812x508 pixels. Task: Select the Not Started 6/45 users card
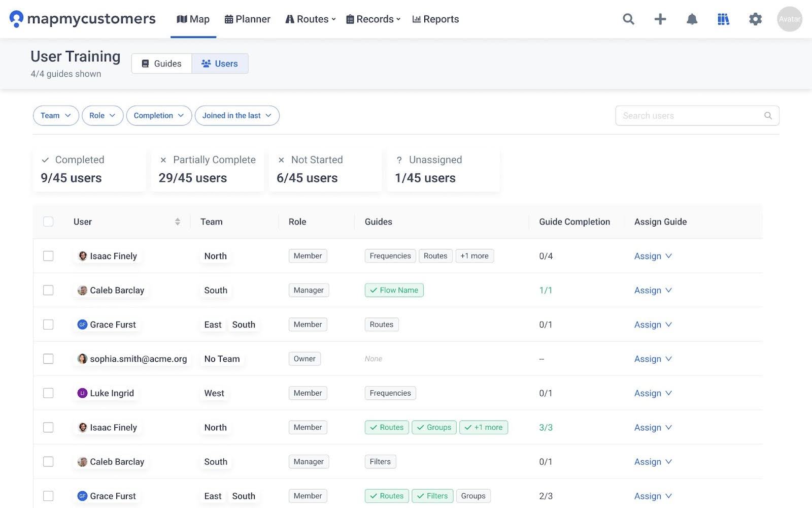tap(325, 170)
